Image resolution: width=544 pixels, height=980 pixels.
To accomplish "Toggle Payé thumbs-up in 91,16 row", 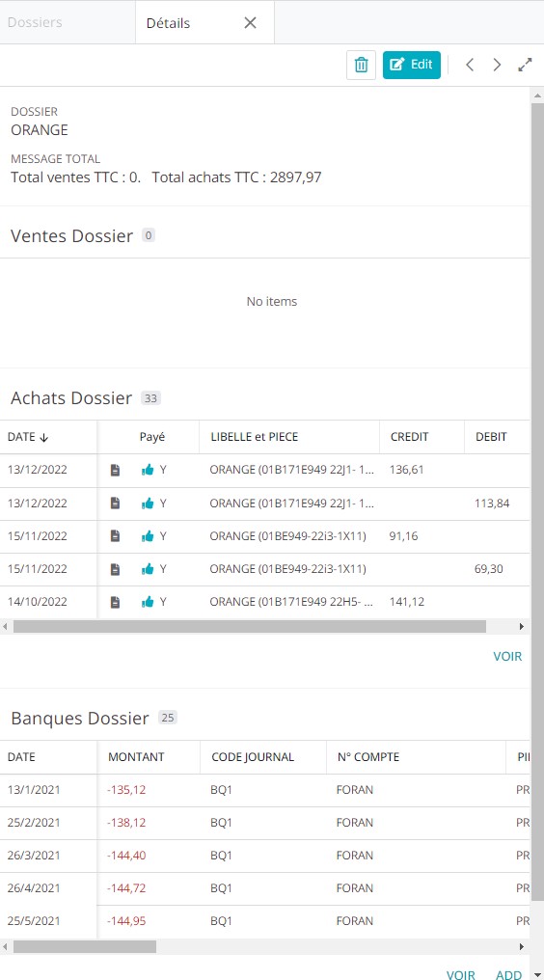I will (x=148, y=536).
